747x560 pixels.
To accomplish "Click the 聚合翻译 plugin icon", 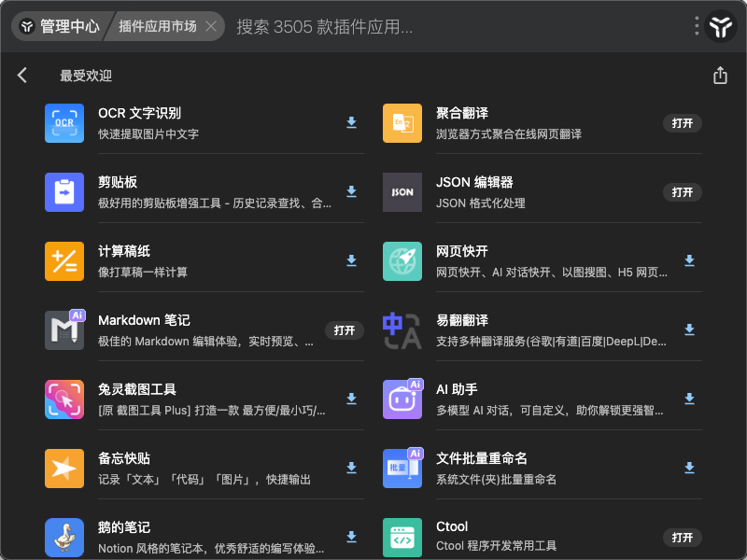I will (x=402, y=123).
